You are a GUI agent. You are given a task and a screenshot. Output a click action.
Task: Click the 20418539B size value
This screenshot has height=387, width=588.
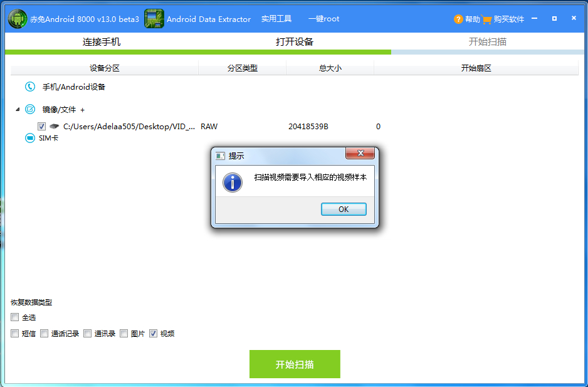click(308, 127)
